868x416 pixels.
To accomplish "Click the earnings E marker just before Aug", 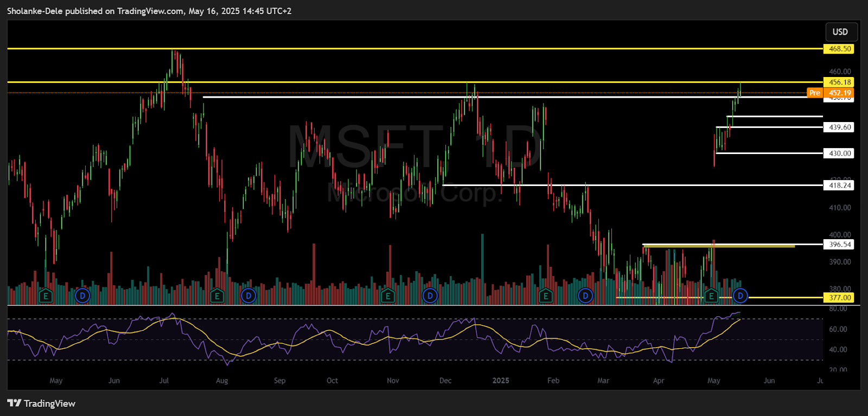I will click(x=217, y=296).
